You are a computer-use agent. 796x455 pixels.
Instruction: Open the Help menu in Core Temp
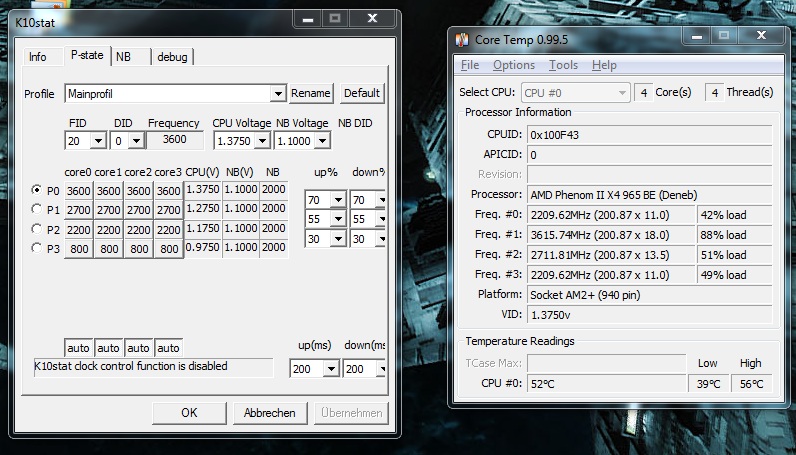[x=604, y=65]
